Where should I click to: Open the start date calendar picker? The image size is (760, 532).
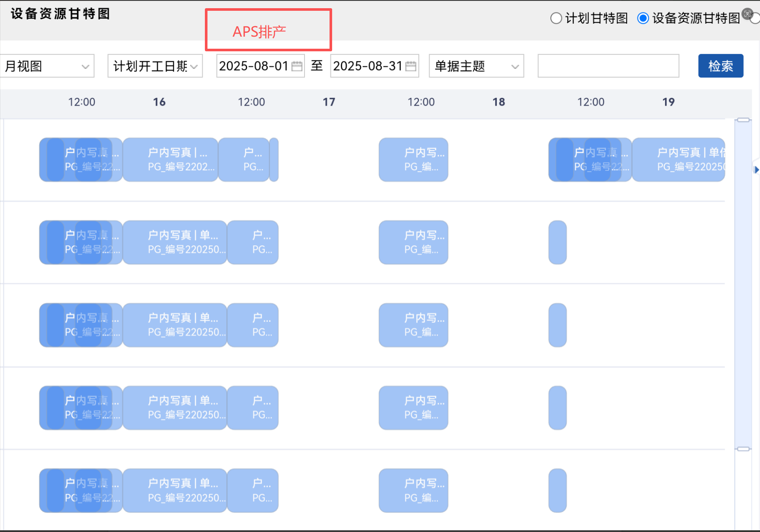point(297,66)
